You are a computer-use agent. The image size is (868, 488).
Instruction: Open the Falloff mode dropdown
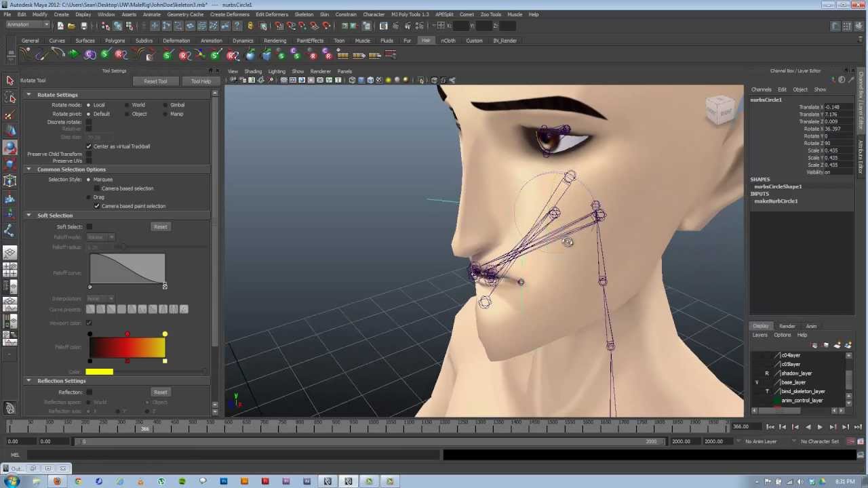click(101, 237)
